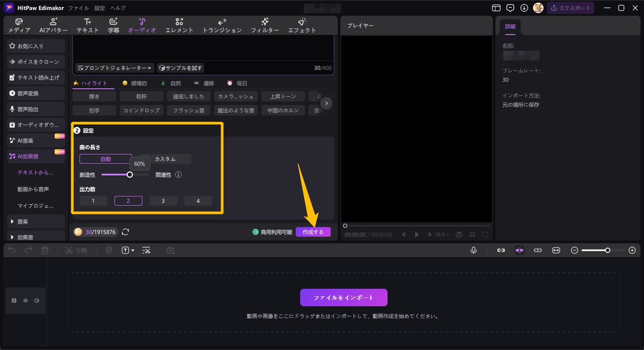Click the ファイルをインポート button

tap(344, 297)
